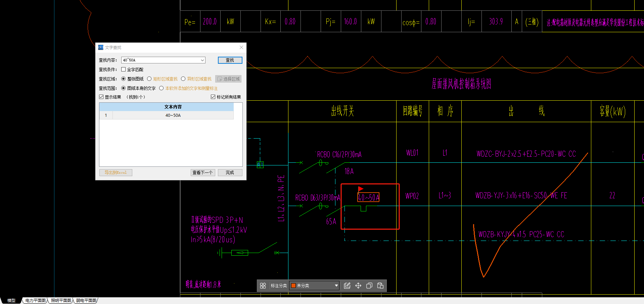
Task: Select the 异形区域查找 radio option
Action: pos(183,79)
